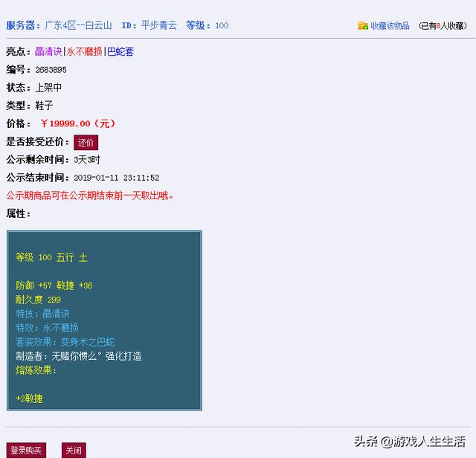Click the 上架中 status text

(x=48, y=88)
